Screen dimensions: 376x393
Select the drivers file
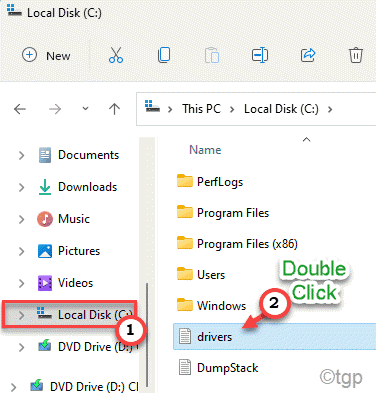coord(274,336)
